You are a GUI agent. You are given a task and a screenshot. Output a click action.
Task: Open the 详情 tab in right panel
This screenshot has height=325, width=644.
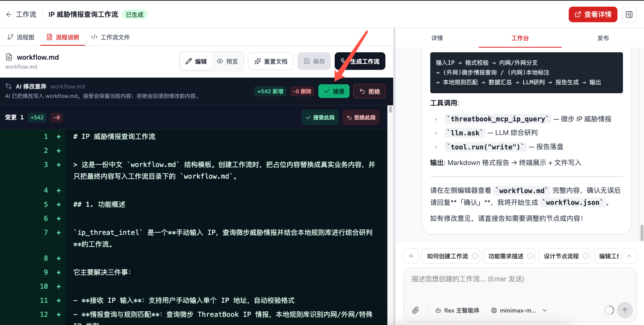[437, 38]
